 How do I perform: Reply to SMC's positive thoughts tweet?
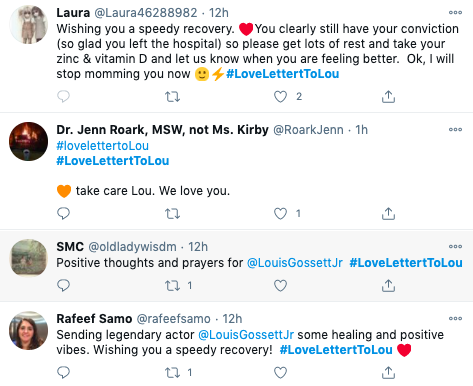(63, 286)
